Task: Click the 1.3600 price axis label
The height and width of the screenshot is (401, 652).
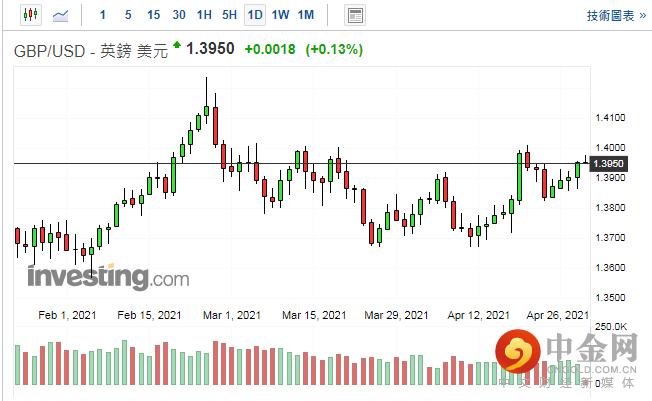Action: (610, 267)
